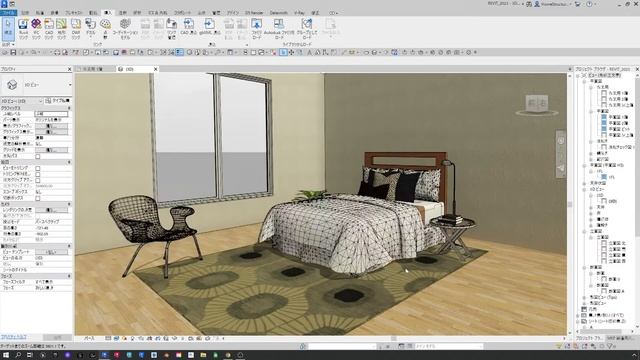Collapse the Graphics section in Properties
Viewport: 640px width, 360px height.
pos(69,108)
